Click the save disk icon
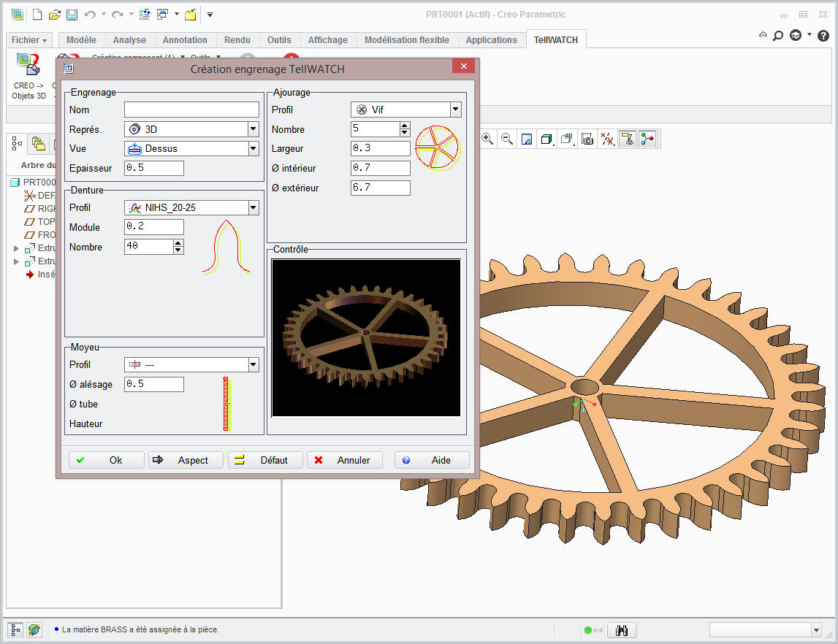The image size is (838, 644). point(72,15)
